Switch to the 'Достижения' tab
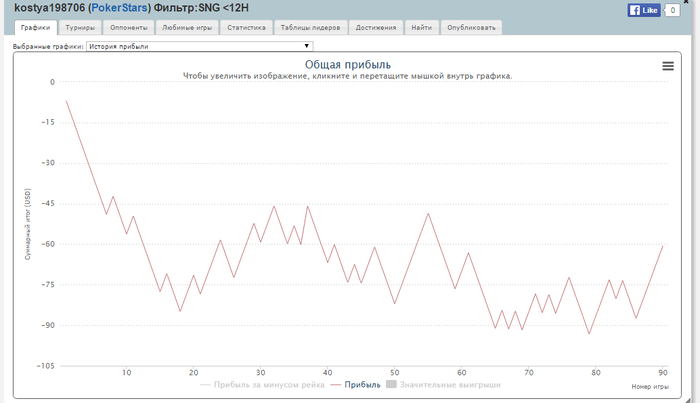Image resolution: width=700 pixels, height=403 pixels. (375, 28)
